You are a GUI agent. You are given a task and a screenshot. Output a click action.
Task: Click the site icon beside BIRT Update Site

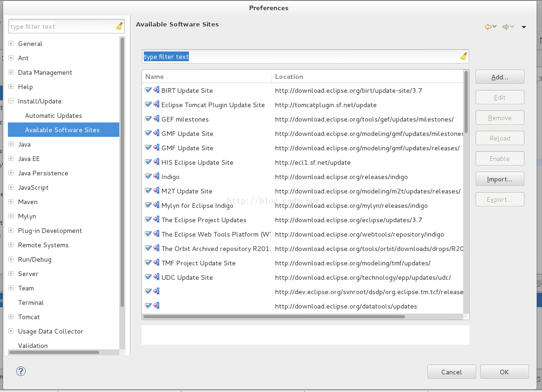click(156, 90)
